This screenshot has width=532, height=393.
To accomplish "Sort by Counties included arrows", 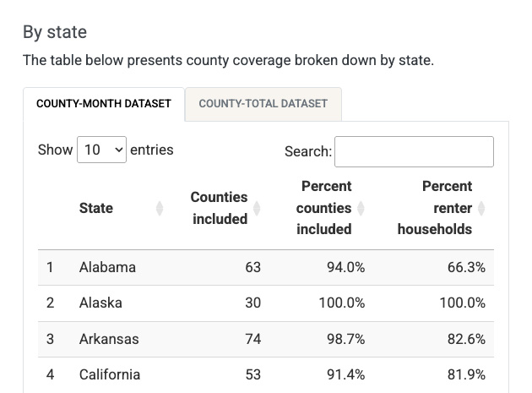I will point(257,208).
